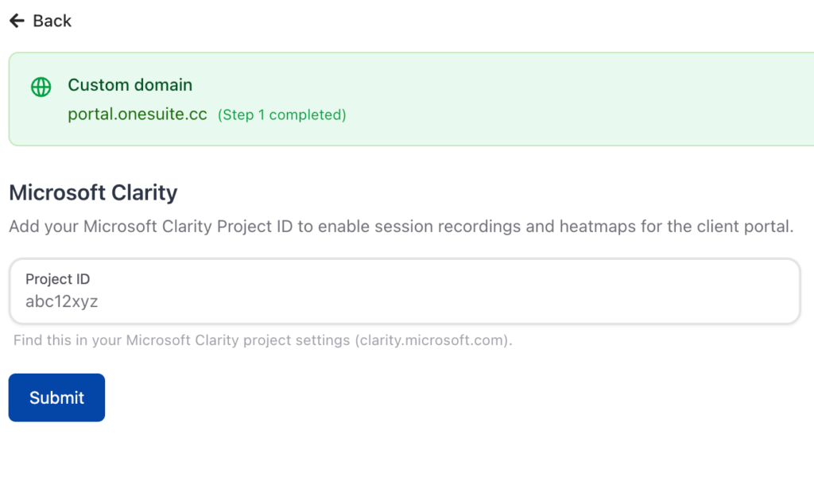Click the Step 1 completed status label
Screen dimensions: 814x504
point(282,114)
